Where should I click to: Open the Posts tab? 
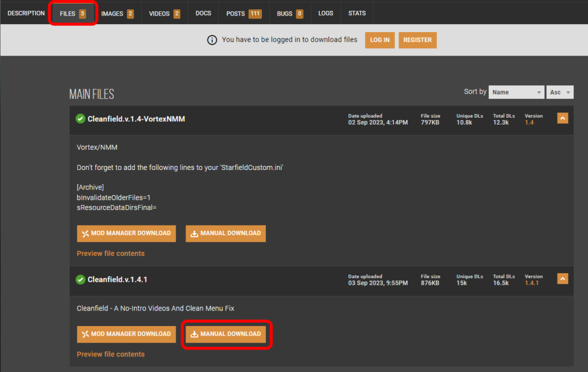(x=243, y=14)
